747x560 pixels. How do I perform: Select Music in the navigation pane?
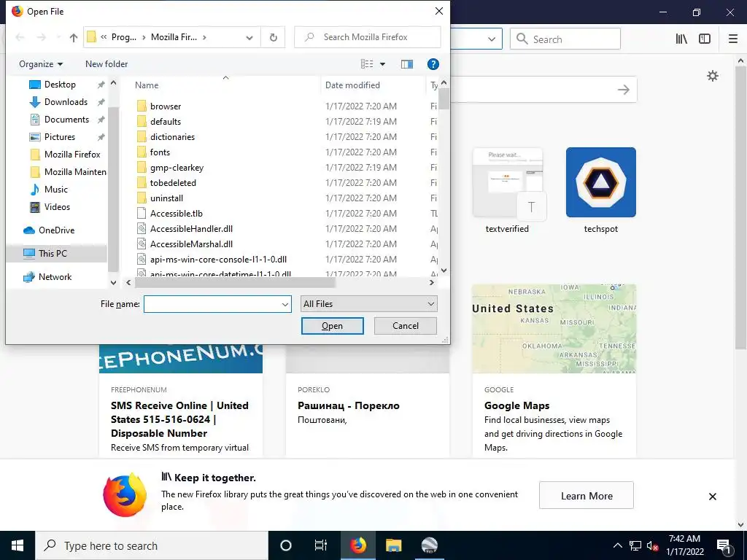click(55, 190)
